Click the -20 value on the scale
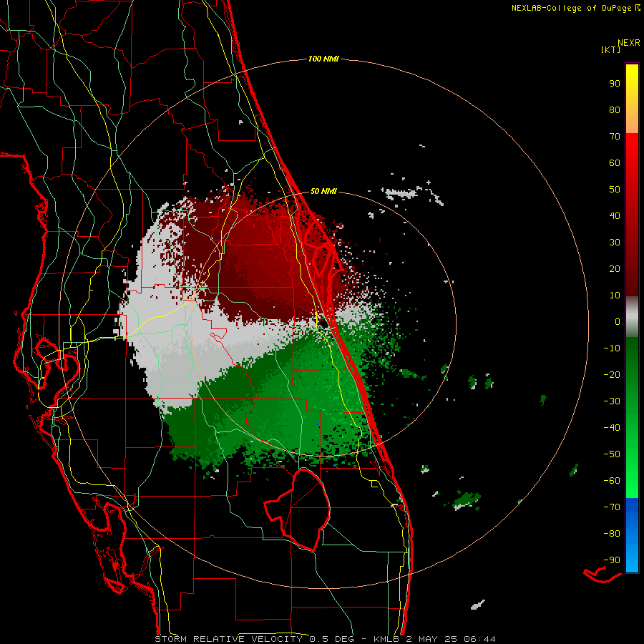The height and width of the screenshot is (644, 644). (x=612, y=374)
